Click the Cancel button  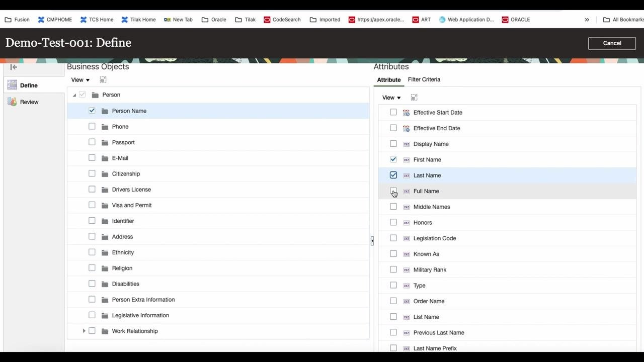[612, 43]
